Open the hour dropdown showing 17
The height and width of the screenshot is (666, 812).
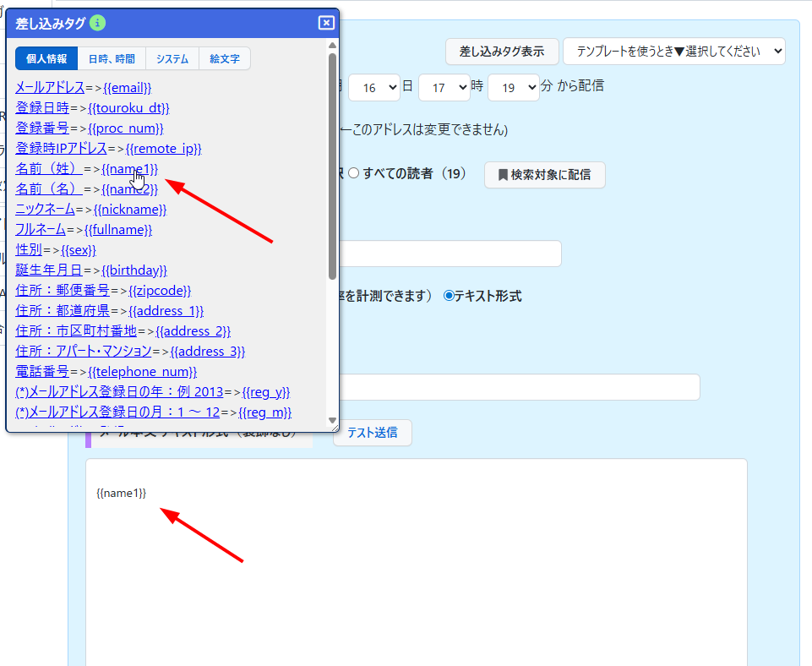(x=444, y=86)
